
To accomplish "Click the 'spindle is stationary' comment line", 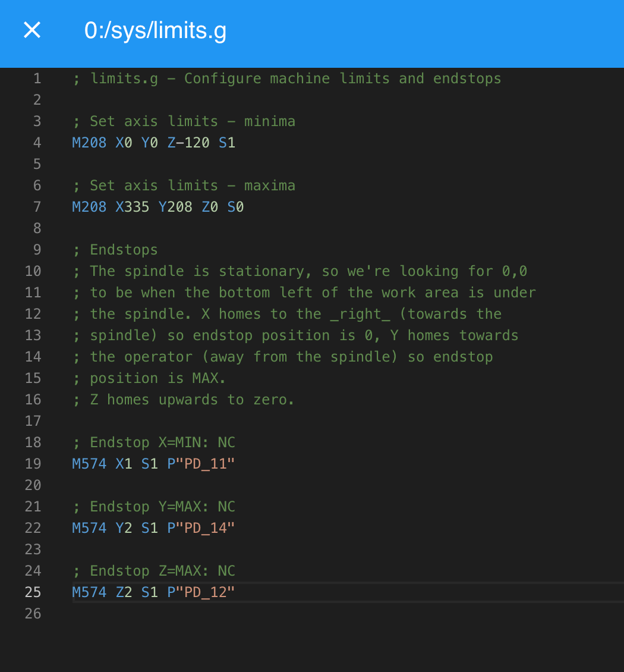I will tap(300, 271).
